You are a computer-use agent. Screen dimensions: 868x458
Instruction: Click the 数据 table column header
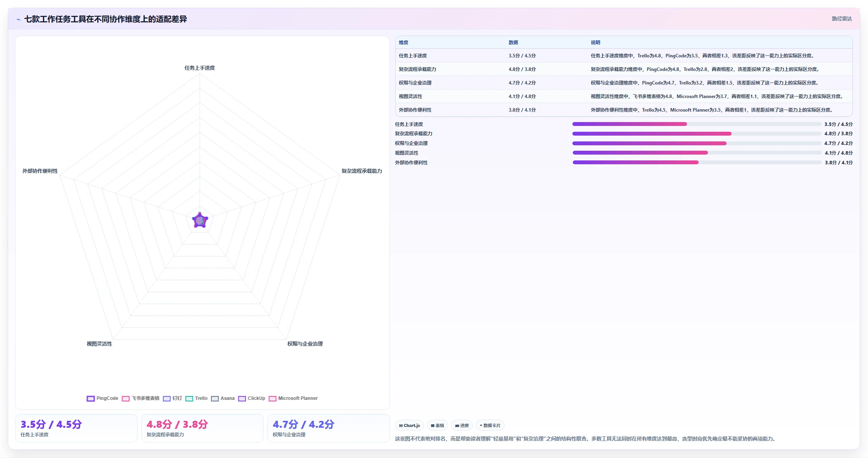coord(513,43)
